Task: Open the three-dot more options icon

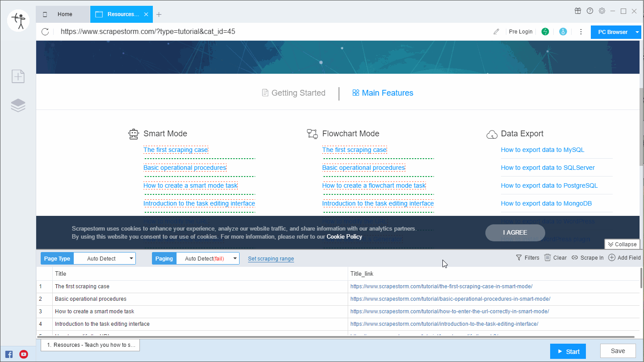Action: tap(581, 31)
